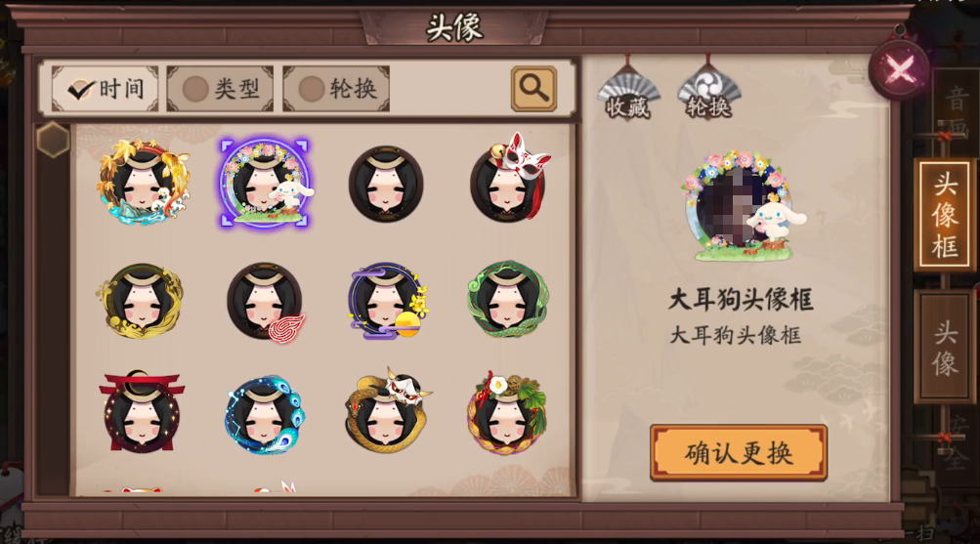The width and height of the screenshot is (980, 544).
Task: Select the green serpent avatar frame
Action: [507, 299]
